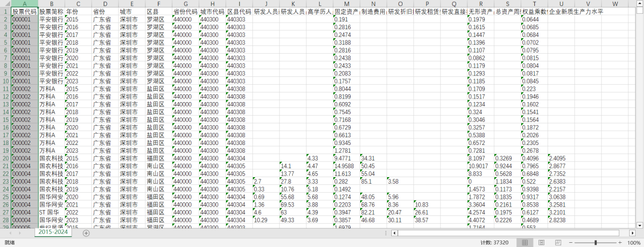Viewport: 644px width, 247px height.
Task: Select the 万科A cell in row 11
Action: pyautogui.click(x=51, y=89)
